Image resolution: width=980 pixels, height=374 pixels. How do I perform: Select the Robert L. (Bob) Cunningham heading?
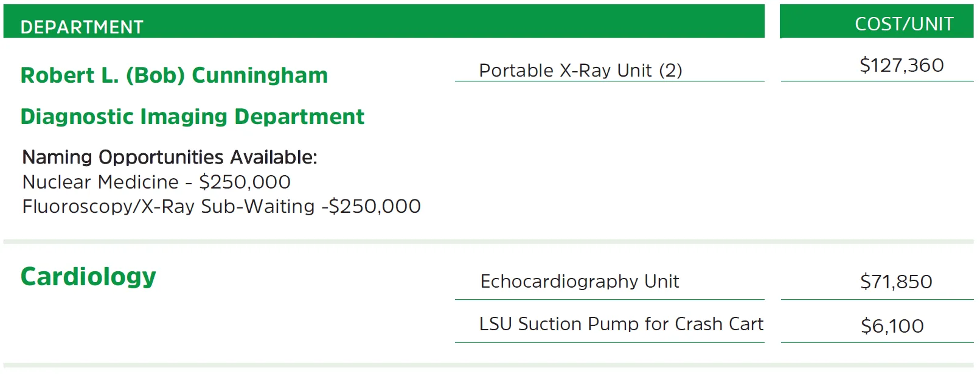point(174,75)
